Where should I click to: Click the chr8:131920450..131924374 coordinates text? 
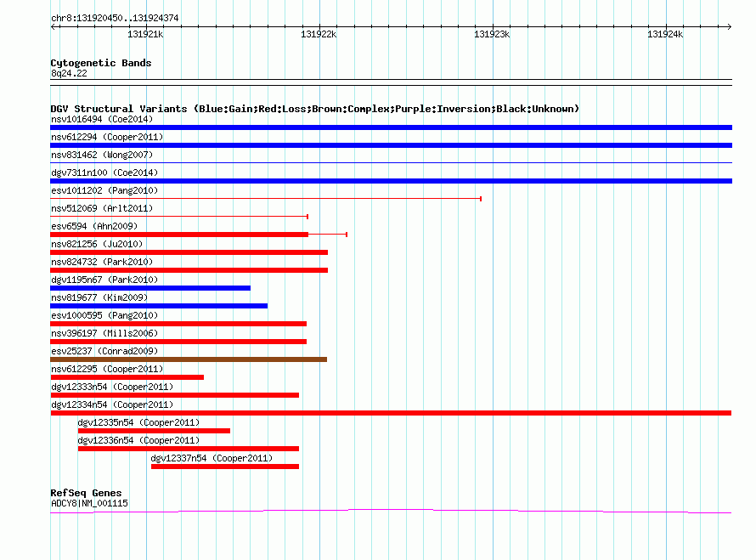115,18
